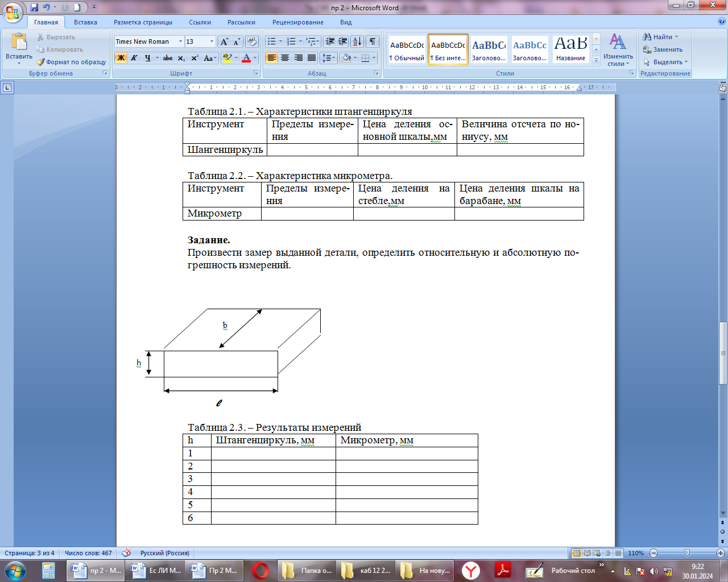Screen dimensions: 728x582
Task: Toggle Bold (Ж) formatting
Action: [x=121, y=58]
